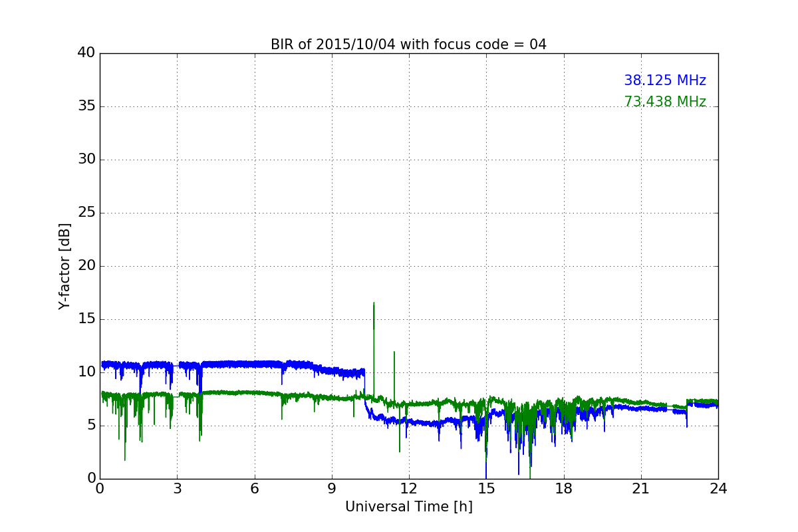Viewport: 798px width, 532px height.
Task: Select the blue '38.125 MHz' legend label
Action: pyautogui.click(x=665, y=80)
